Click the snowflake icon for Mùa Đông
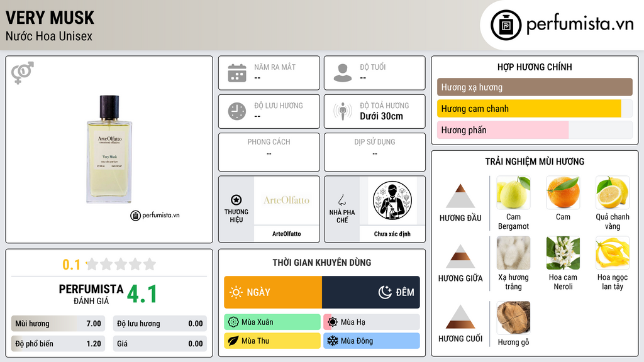644x362 pixels. (333, 341)
